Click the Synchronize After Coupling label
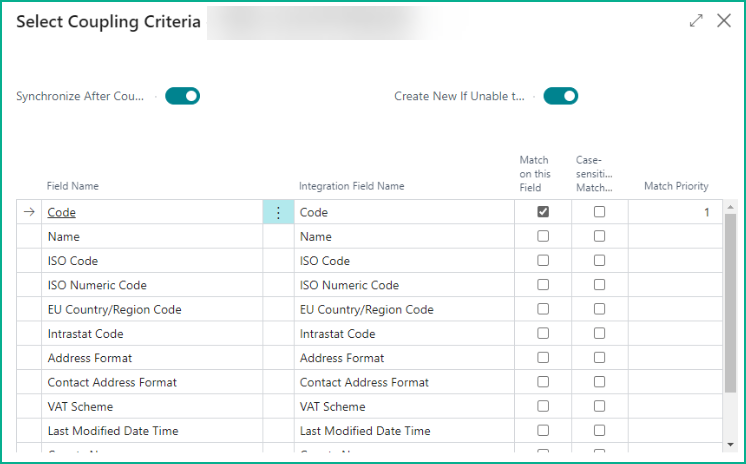The width and height of the screenshot is (746, 464). tap(80, 96)
